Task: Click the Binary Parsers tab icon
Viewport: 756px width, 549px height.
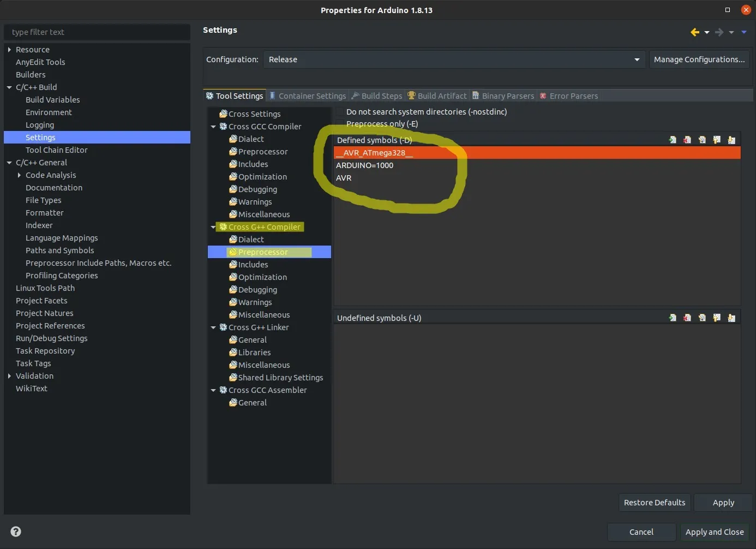Action: point(476,96)
